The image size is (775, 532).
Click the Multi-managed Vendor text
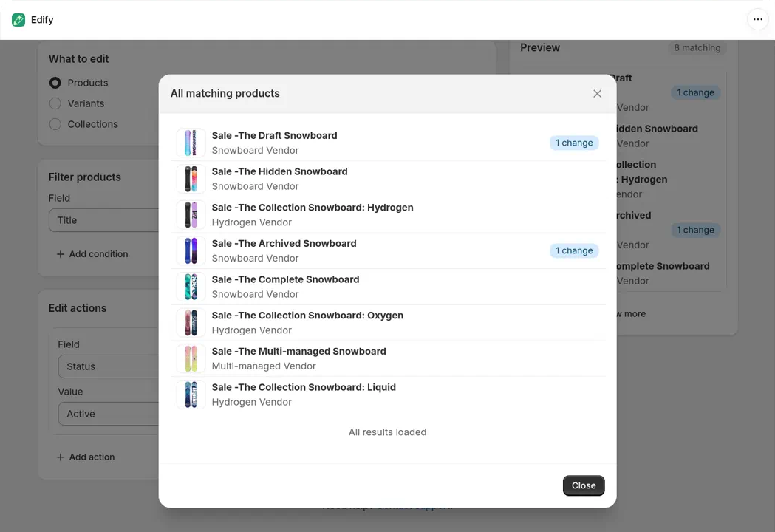pos(264,366)
